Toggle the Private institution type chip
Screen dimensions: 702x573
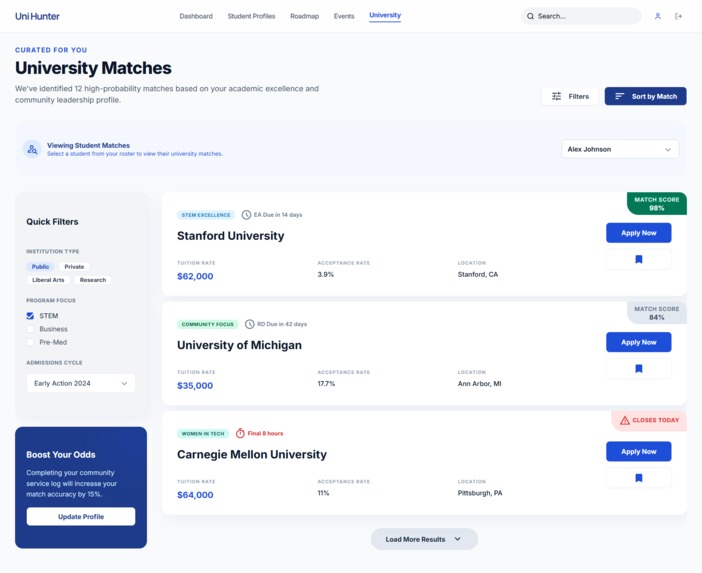(x=74, y=267)
